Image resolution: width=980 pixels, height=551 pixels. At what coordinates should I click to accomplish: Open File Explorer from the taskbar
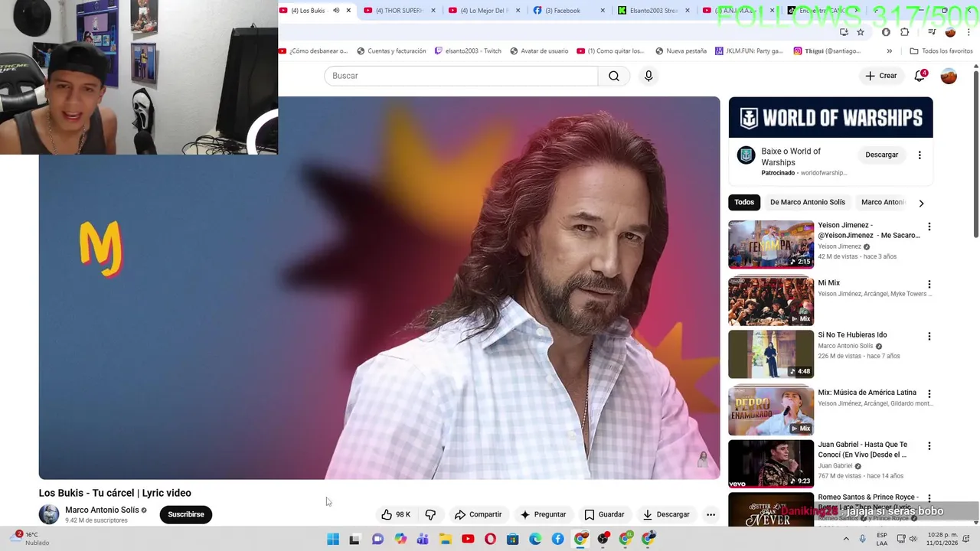coord(446,539)
